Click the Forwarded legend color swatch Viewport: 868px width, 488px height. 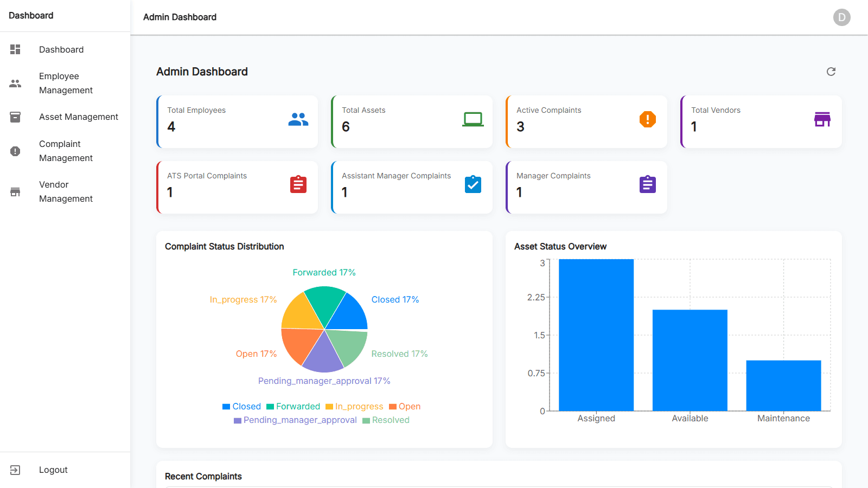pyautogui.click(x=270, y=407)
